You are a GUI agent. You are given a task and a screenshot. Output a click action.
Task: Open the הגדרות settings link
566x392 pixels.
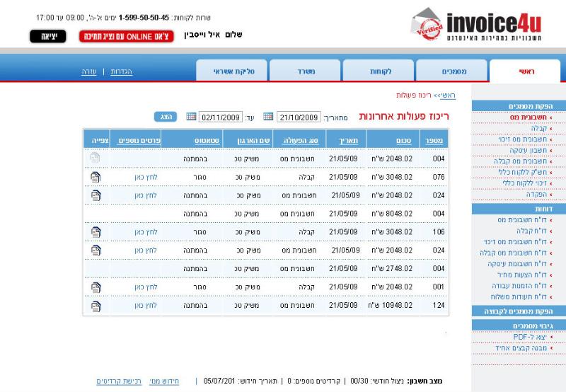pyautogui.click(x=121, y=71)
